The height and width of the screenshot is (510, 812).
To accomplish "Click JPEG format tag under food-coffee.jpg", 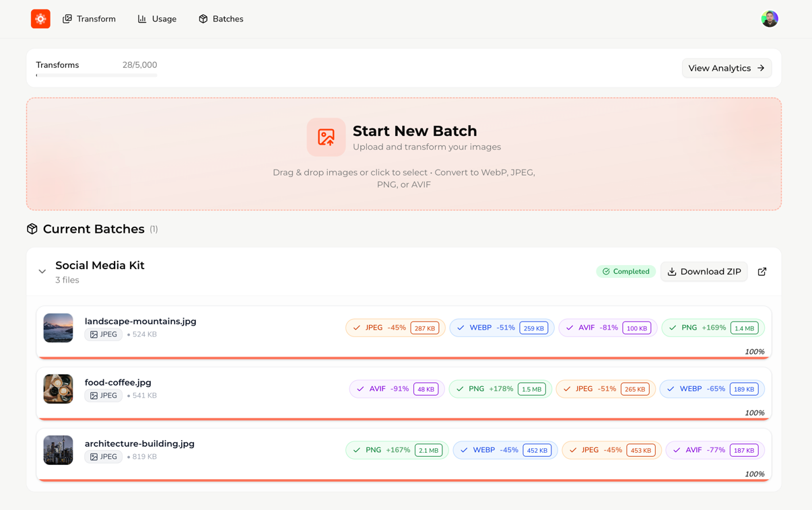I will [x=104, y=396].
